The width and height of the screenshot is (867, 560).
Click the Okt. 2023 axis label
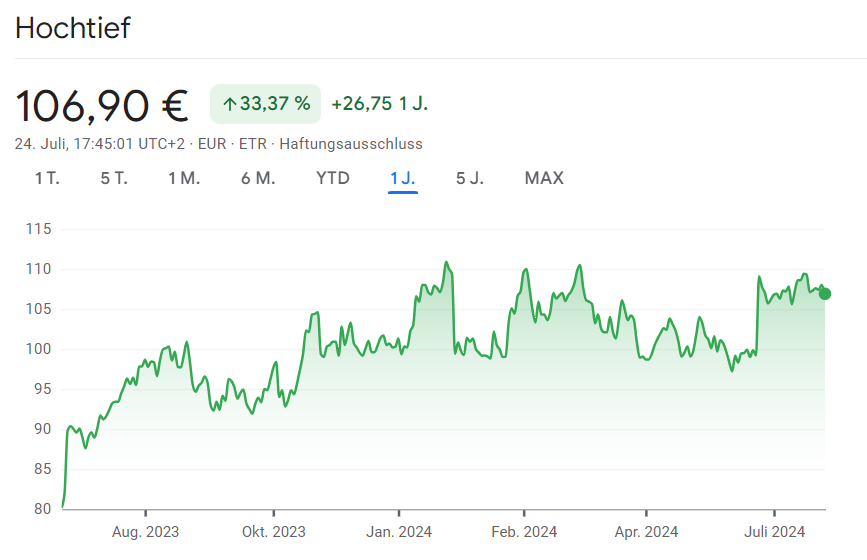click(274, 532)
